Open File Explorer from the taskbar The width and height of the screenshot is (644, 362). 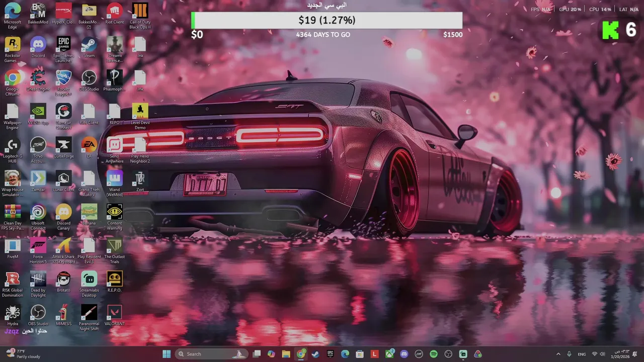[286, 354]
